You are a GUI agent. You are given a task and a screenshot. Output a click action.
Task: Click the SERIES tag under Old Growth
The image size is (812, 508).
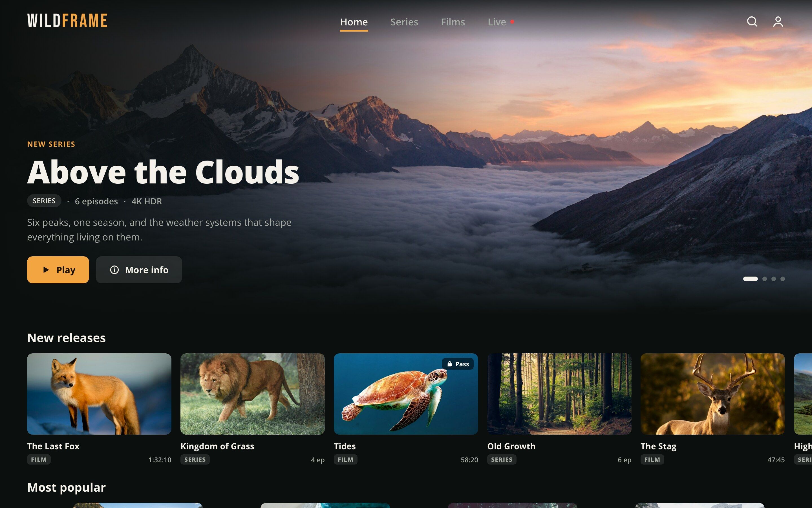[501, 460]
